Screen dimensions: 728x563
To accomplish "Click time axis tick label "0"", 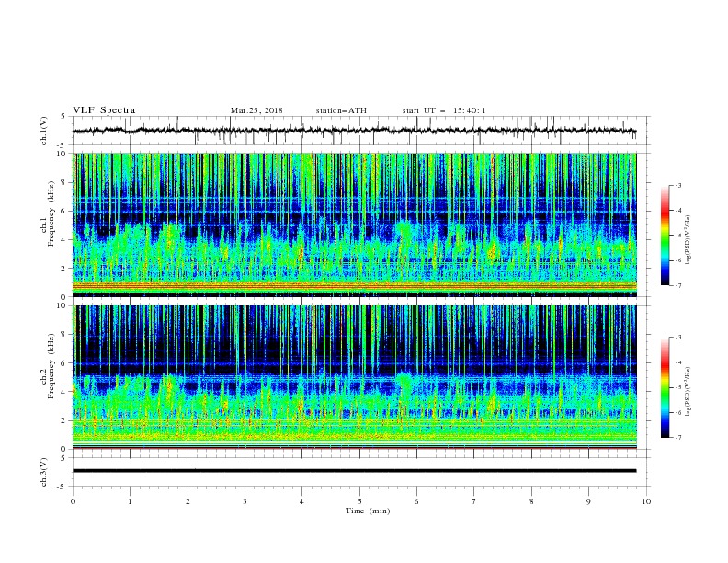I will (73, 501).
